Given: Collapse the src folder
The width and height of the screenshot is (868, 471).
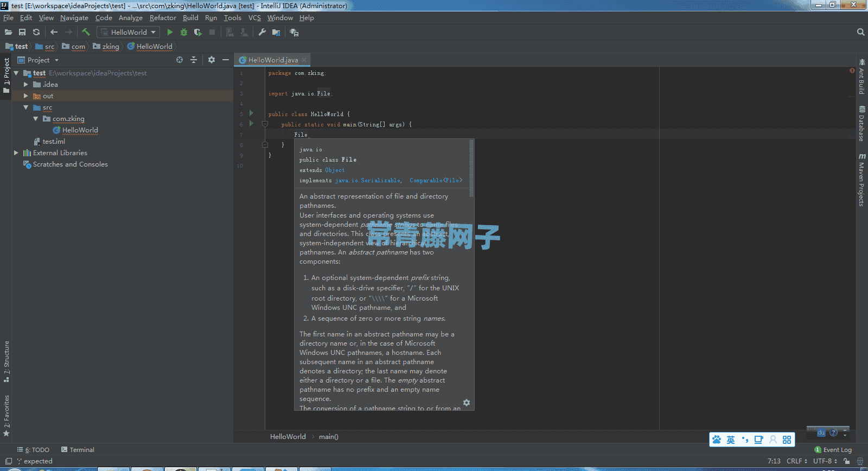Looking at the screenshot, I should pyautogui.click(x=26, y=107).
